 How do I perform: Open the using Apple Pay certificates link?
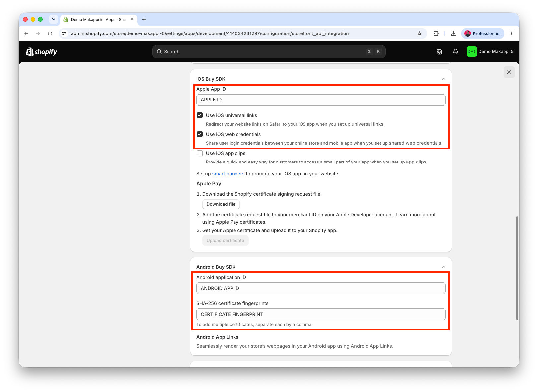(x=234, y=222)
